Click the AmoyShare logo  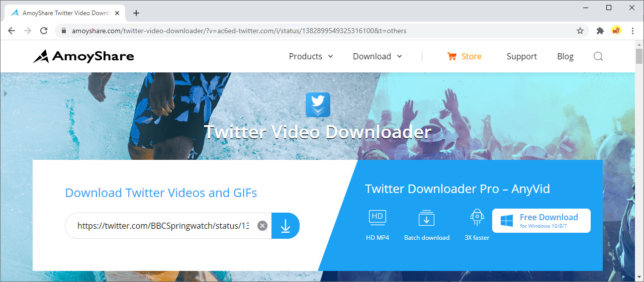(83, 56)
